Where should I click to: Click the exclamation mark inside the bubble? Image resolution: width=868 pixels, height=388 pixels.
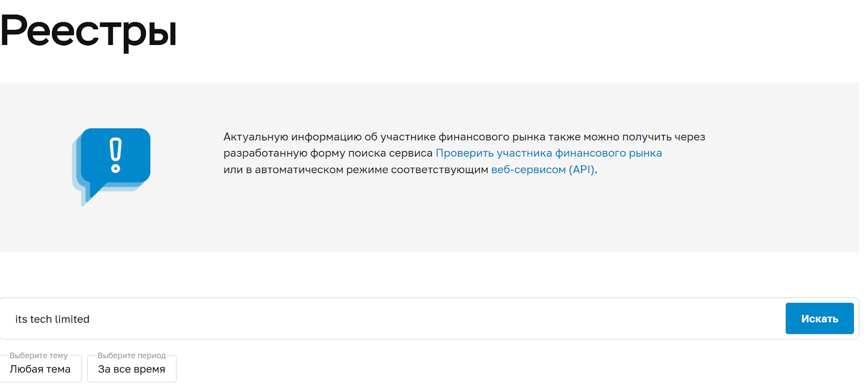[x=116, y=155]
